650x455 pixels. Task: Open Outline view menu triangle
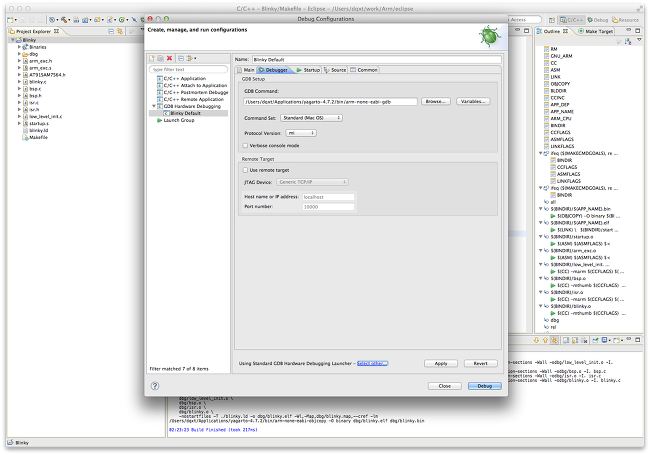point(639,40)
